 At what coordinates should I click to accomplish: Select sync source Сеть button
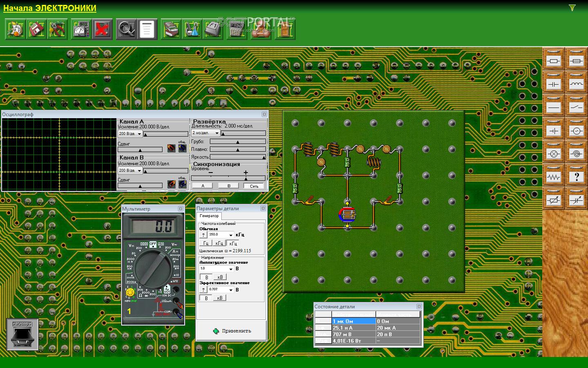(x=254, y=186)
